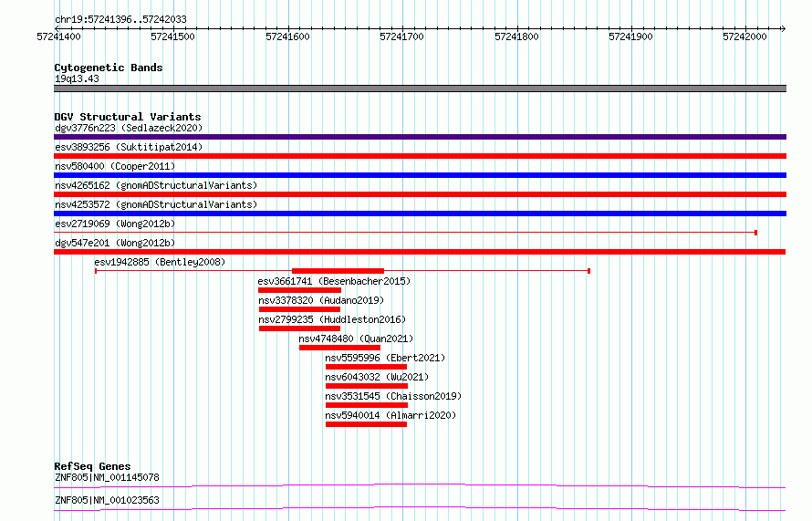Open the nsv3531545 (Chaisson2019) label
The height and width of the screenshot is (521, 812).
click(x=393, y=396)
